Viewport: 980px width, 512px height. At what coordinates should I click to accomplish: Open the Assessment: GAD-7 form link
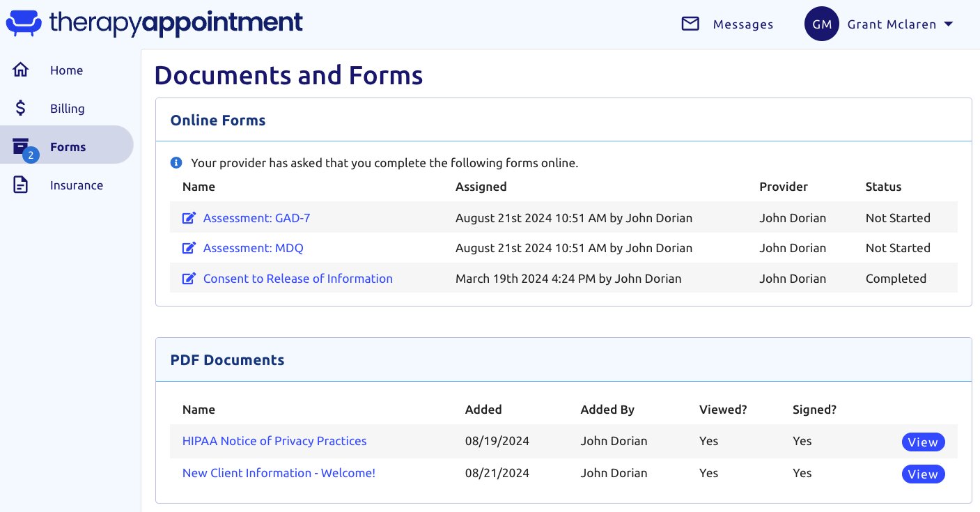pyautogui.click(x=256, y=218)
